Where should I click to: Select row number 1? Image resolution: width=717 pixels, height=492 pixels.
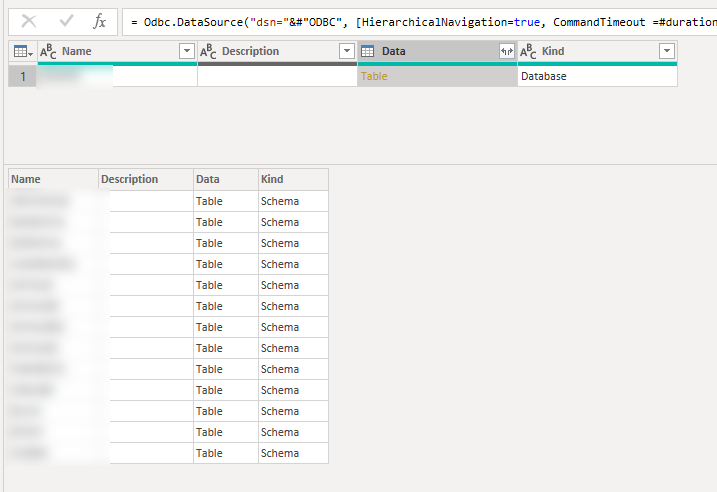(23, 76)
